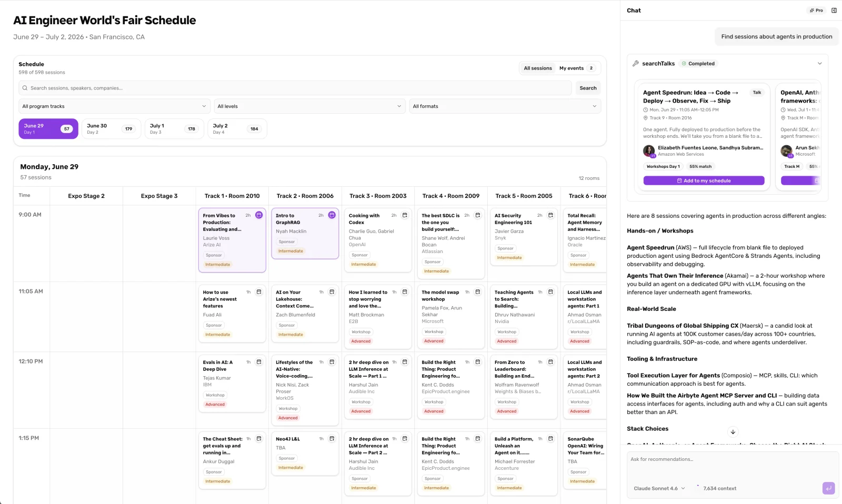842x504 pixels.
Task: Add The best SDLC session calendar icon
Action: (x=478, y=215)
